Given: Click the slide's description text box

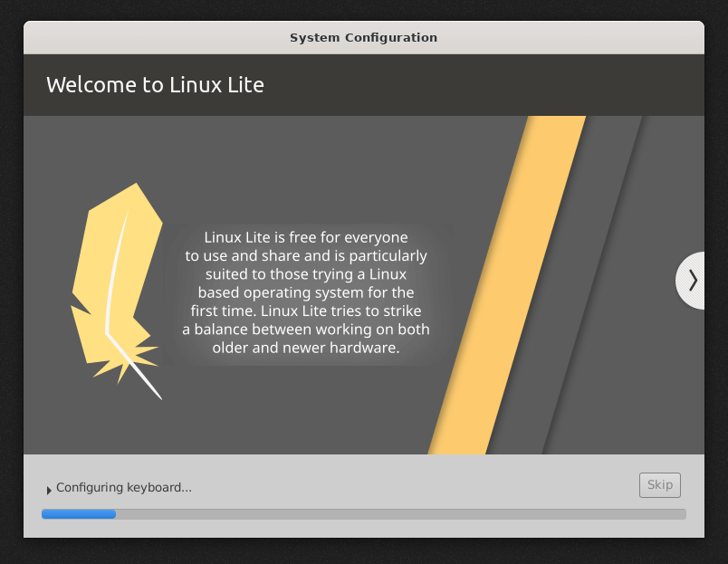Looking at the screenshot, I should pos(306,292).
